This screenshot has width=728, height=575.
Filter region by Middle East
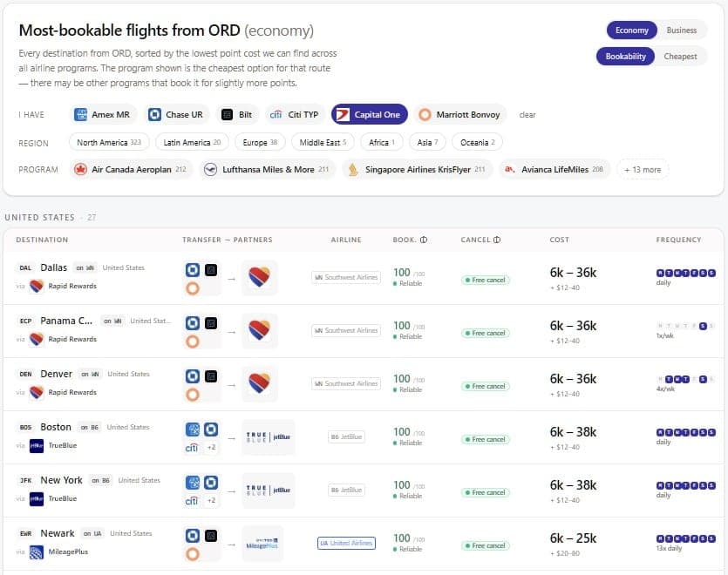(x=323, y=143)
